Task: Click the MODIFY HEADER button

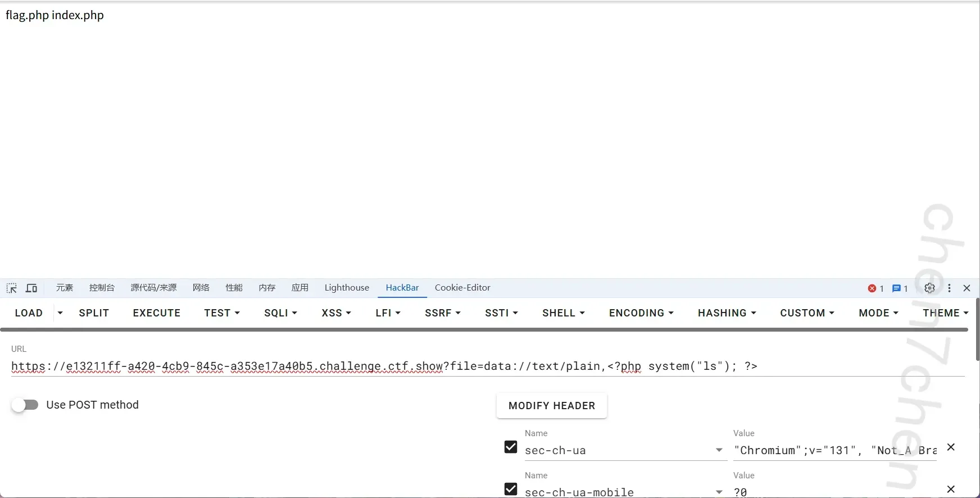Action: (551, 406)
